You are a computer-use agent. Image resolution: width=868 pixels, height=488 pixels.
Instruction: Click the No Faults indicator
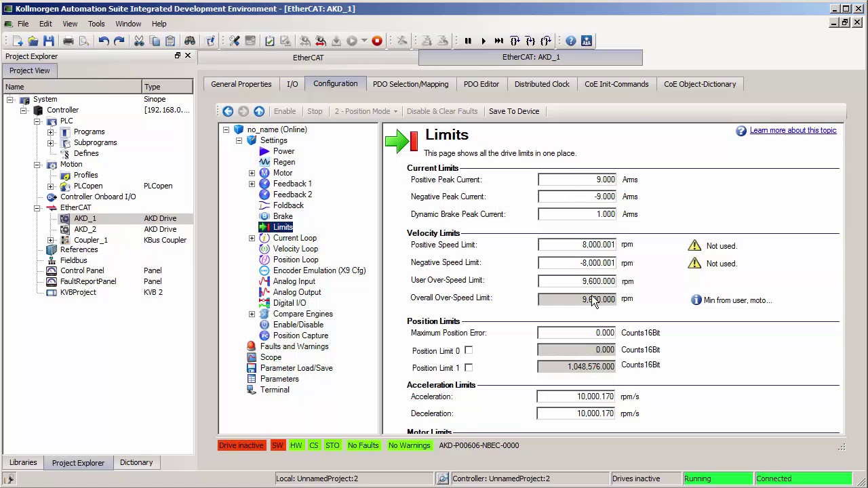click(x=363, y=445)
